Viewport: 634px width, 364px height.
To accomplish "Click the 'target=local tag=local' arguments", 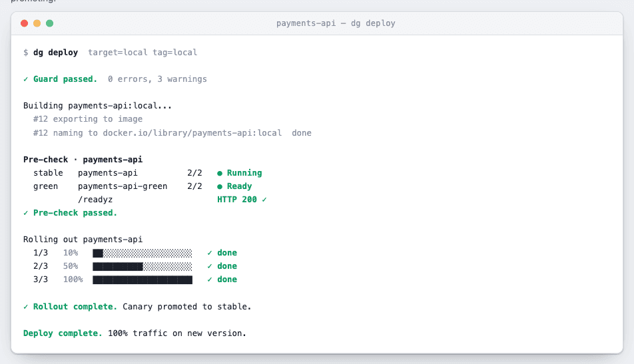I will pos(143,53).
